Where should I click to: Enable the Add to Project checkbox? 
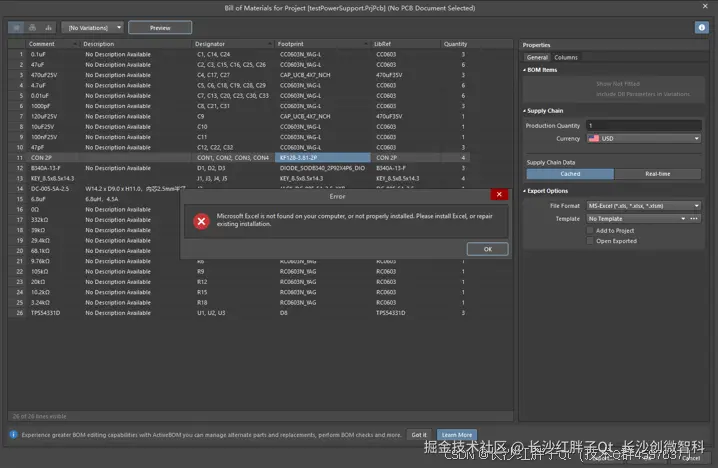(590, 230)
